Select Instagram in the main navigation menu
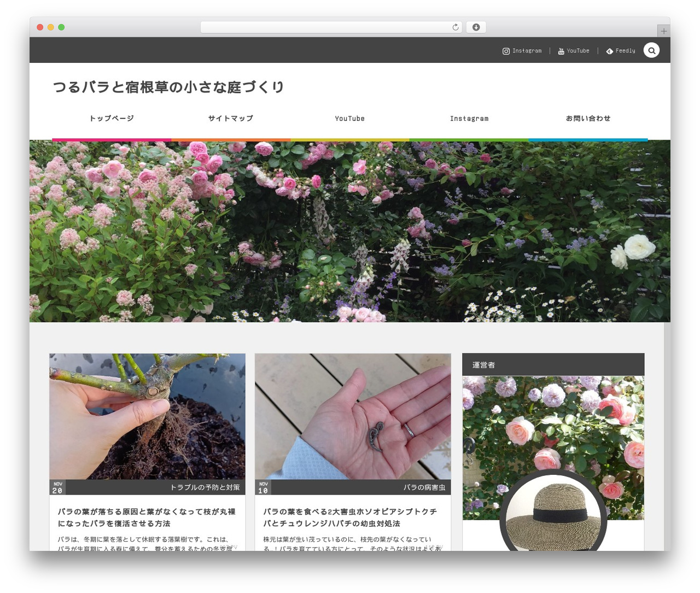 [469, 118]
